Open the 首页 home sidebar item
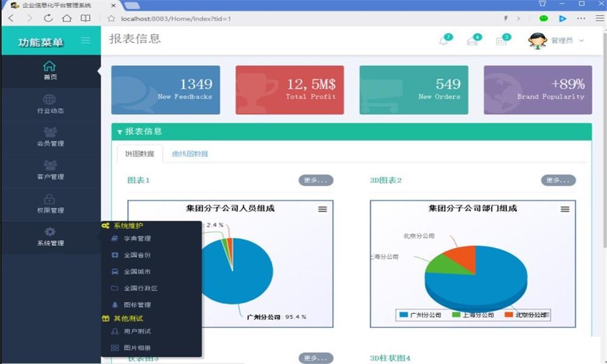Screen dimensions: 607x364 [50, 71]
